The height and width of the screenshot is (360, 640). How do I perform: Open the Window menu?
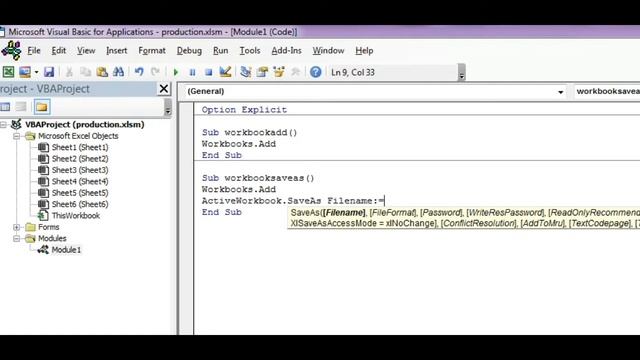click(328, 51)
